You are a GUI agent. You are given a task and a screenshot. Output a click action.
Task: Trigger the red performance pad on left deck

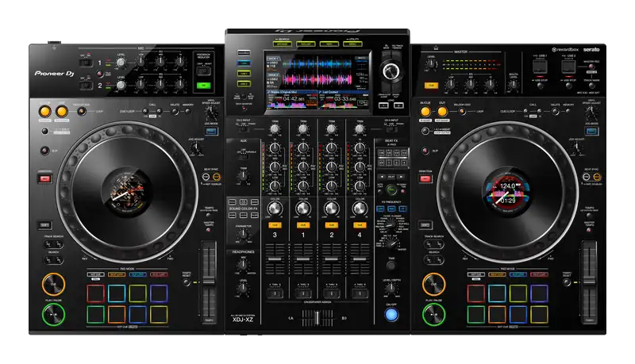coord(95,293)
